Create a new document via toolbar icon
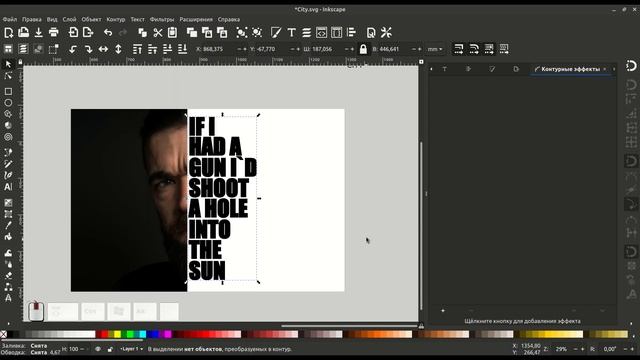 click(9, 33)
